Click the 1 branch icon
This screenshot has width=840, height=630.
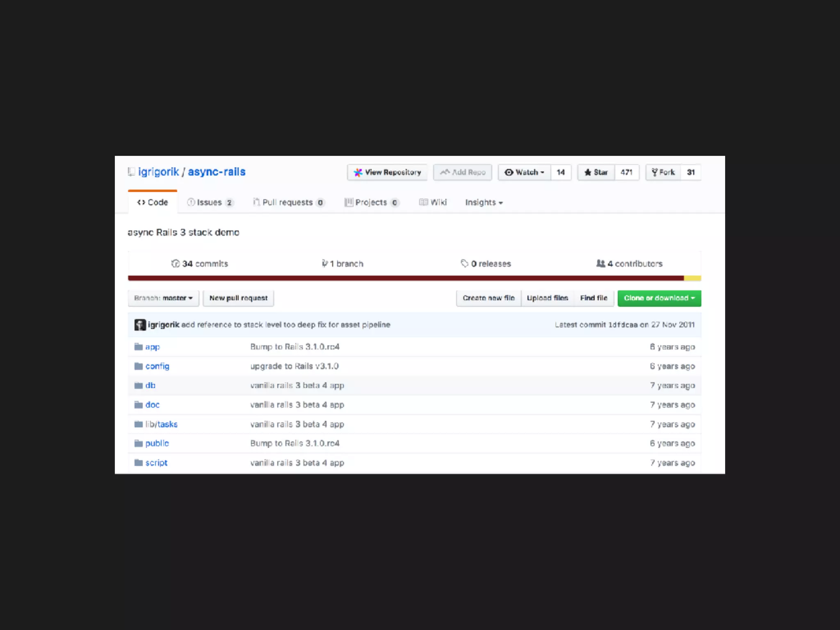[324, 263]
